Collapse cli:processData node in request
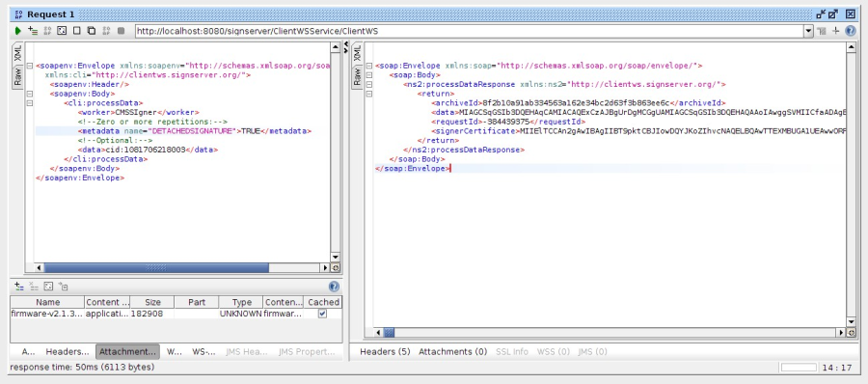This screenshot has height=384, width=868. click(30, 103)
